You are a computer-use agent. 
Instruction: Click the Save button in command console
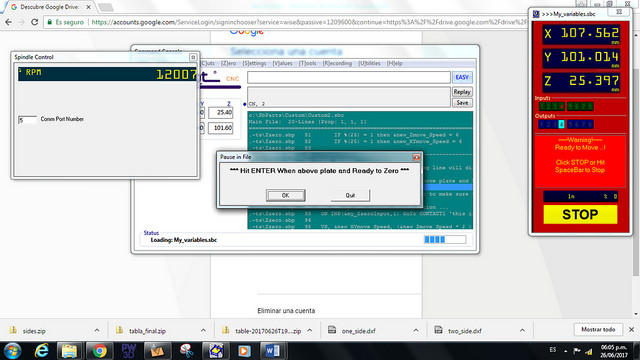click(462, 103)
